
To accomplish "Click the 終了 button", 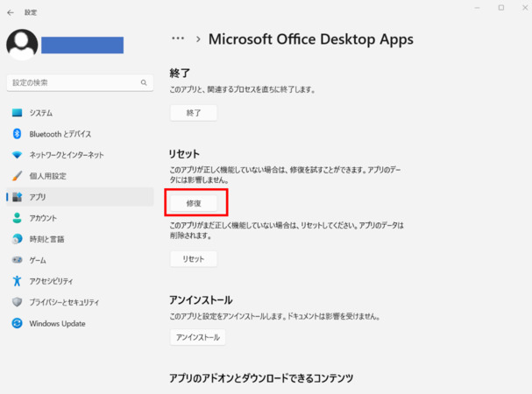I will coord(194,113).
